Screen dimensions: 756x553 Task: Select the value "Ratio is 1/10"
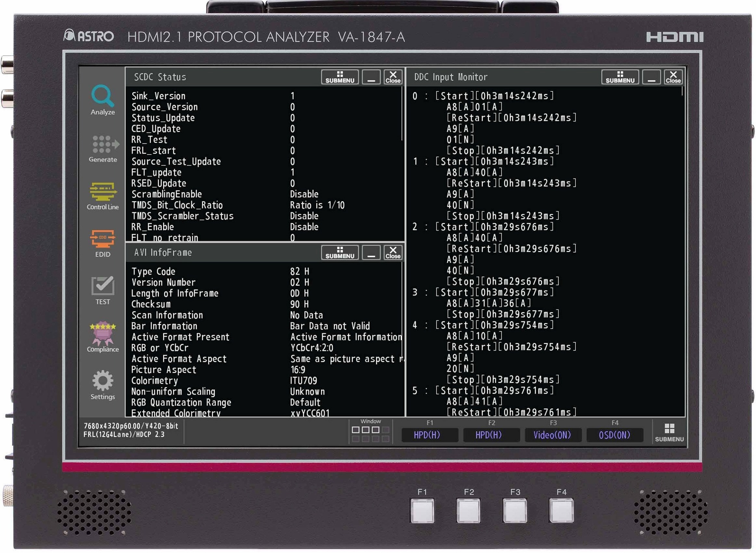point(317,205)
